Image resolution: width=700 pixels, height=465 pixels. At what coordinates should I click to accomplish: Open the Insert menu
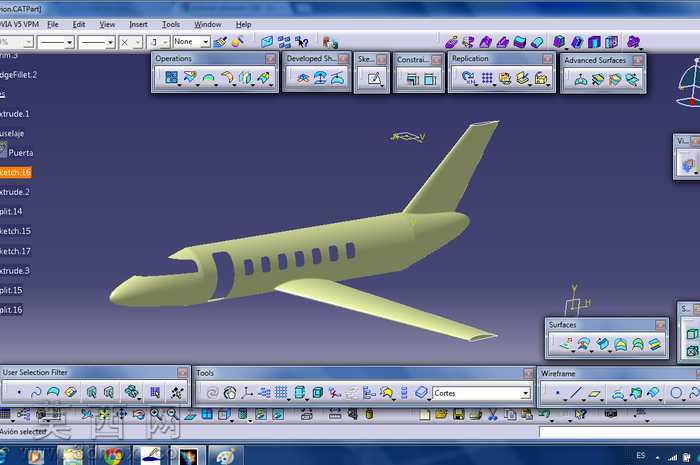[x=138, y=25]
